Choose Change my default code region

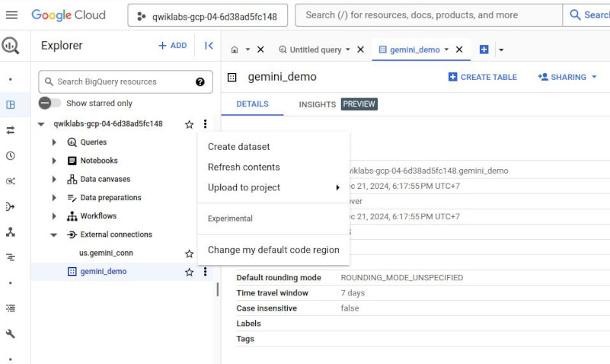pos(273,250)
